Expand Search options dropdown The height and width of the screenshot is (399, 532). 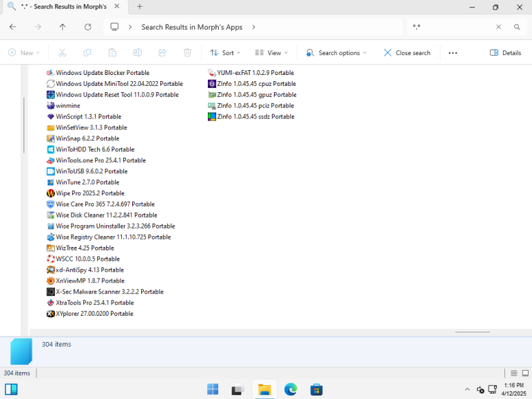click(x=337, y=53)
